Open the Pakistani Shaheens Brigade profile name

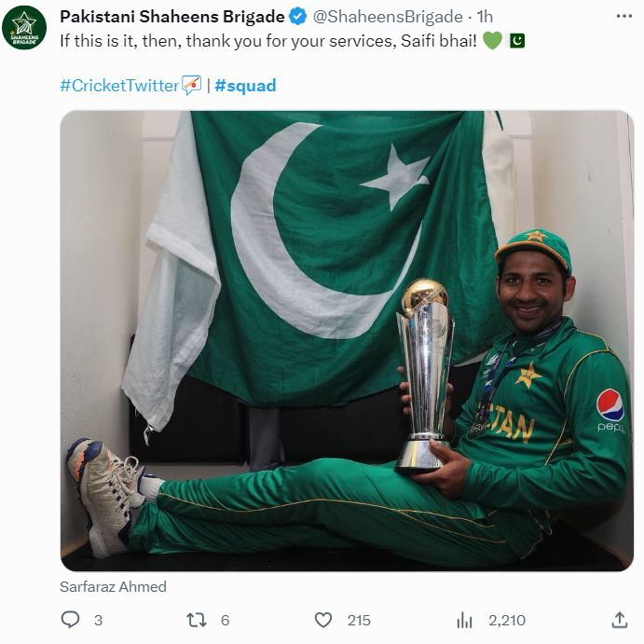tap(172, 17)
